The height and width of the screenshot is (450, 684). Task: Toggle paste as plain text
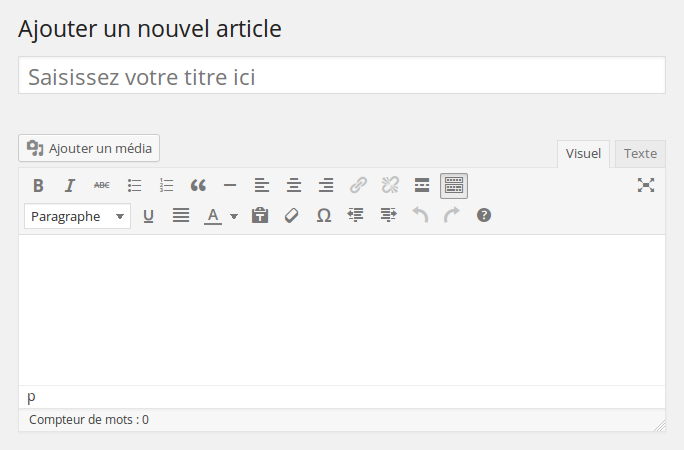[260, 216]
